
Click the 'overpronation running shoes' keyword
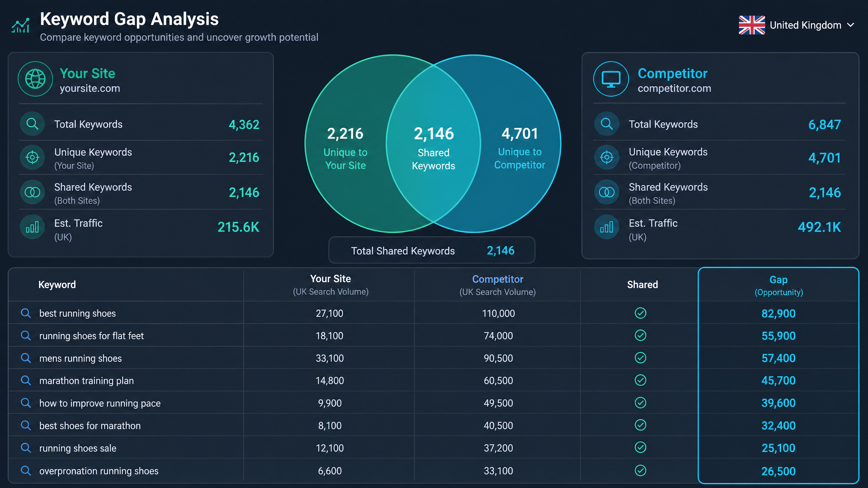pyautogui.click(x=99, y=471)
